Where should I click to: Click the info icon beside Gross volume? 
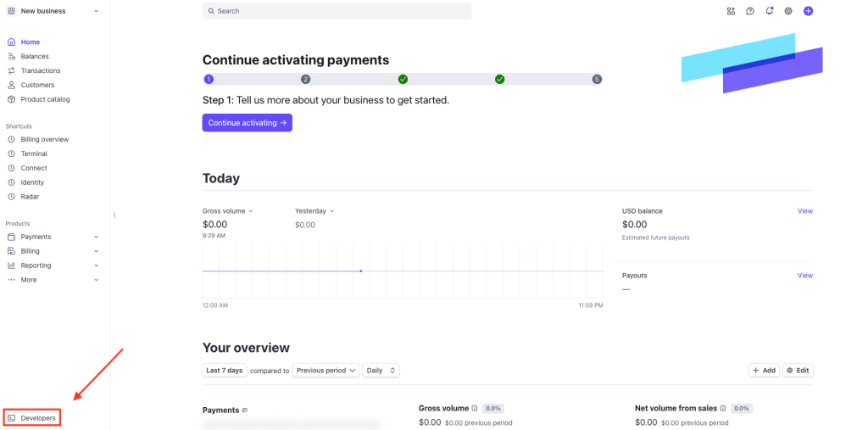coord(475,408)
